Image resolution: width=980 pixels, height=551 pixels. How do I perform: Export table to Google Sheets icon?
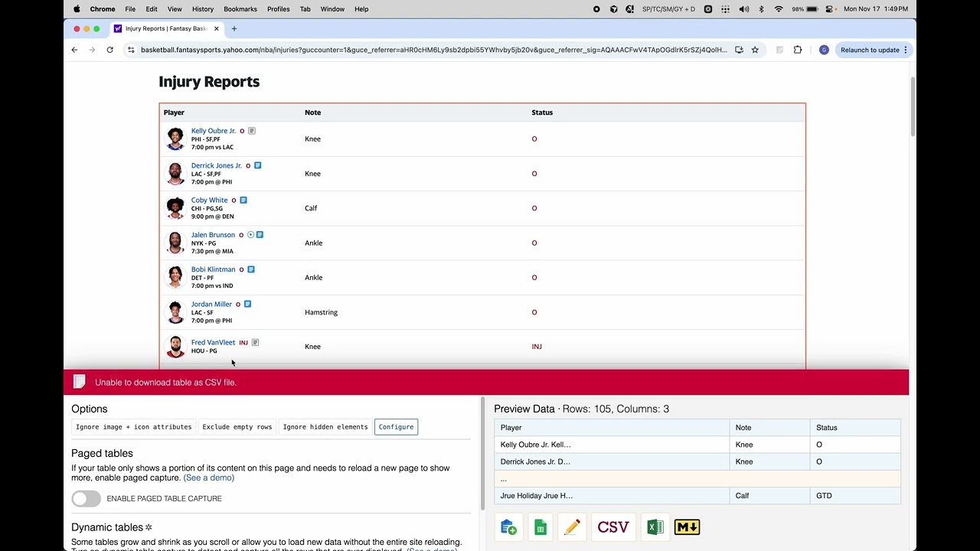(x=541, y=527)
